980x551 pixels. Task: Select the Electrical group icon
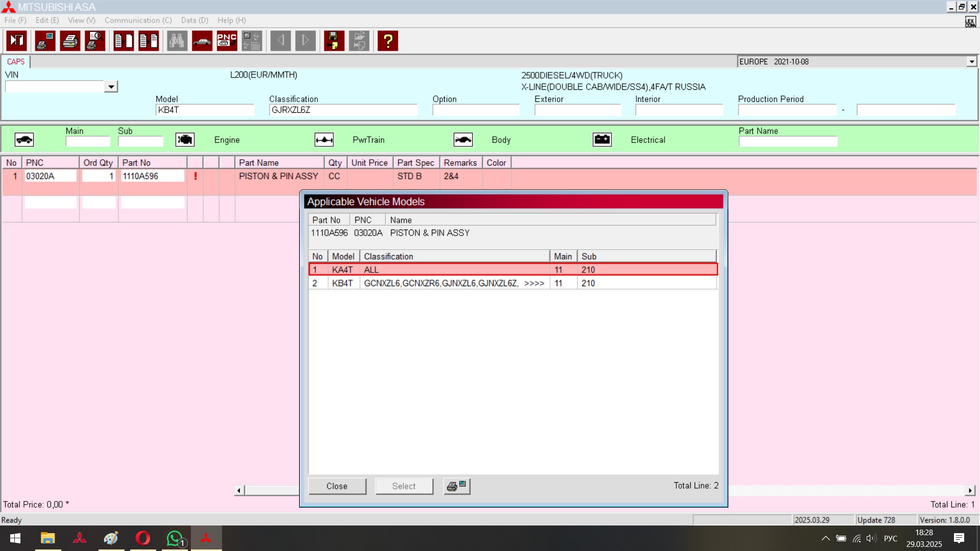point(602,140)
